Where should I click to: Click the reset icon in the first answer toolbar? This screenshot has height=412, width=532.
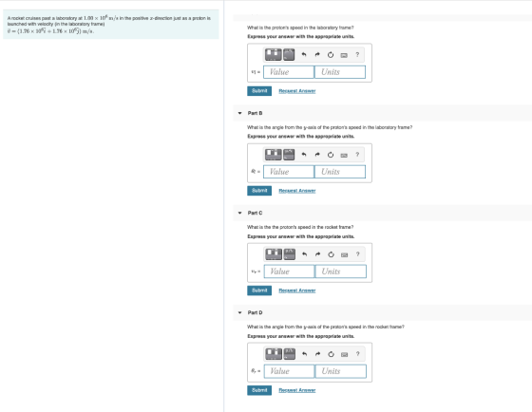(x=331, y=55)
